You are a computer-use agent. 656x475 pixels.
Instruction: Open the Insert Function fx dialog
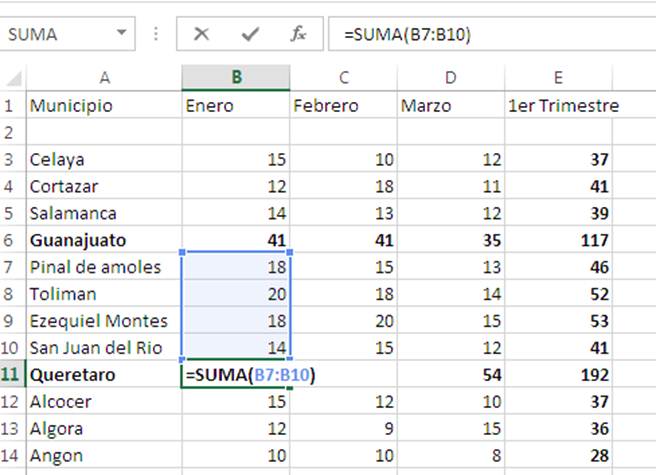coord(298,34)
